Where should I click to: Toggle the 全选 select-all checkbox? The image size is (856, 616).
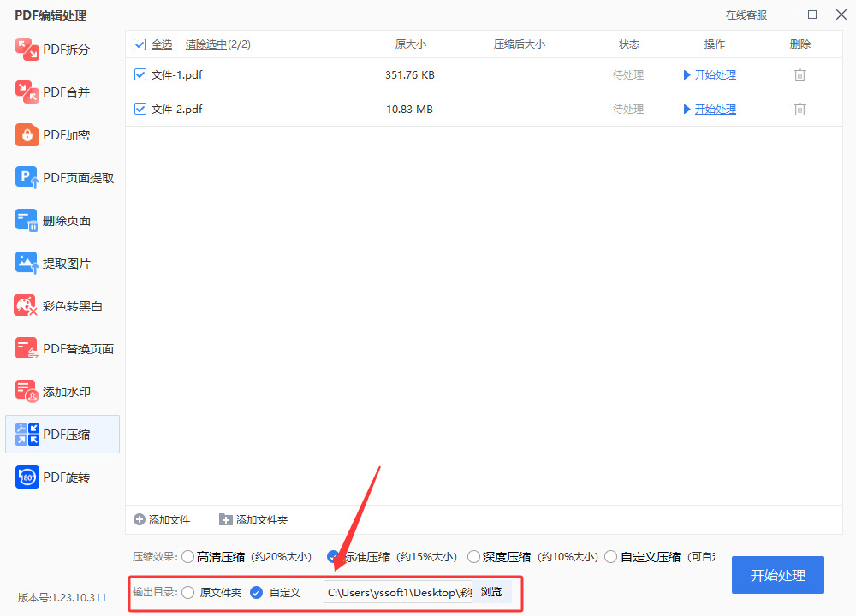(140, 44)
